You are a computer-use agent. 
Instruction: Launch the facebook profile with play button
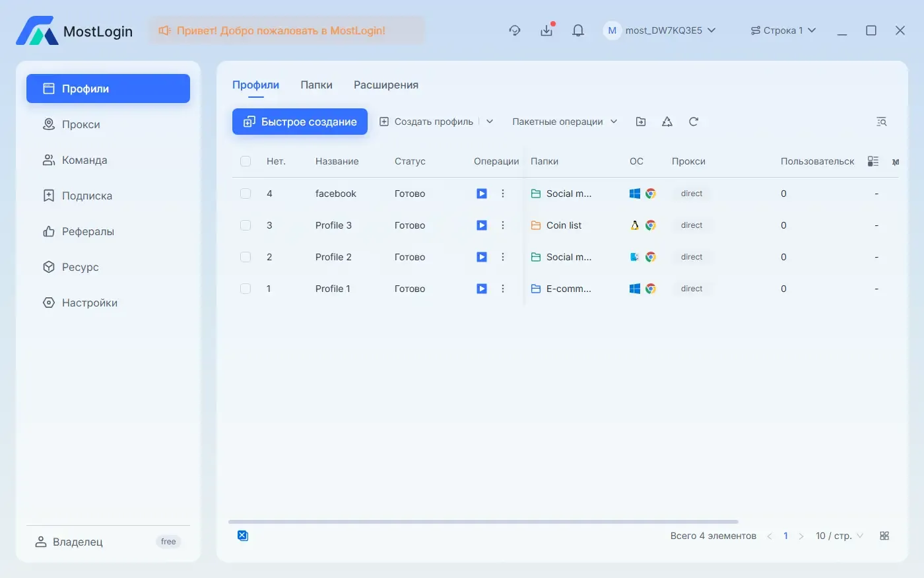[482, 194]
